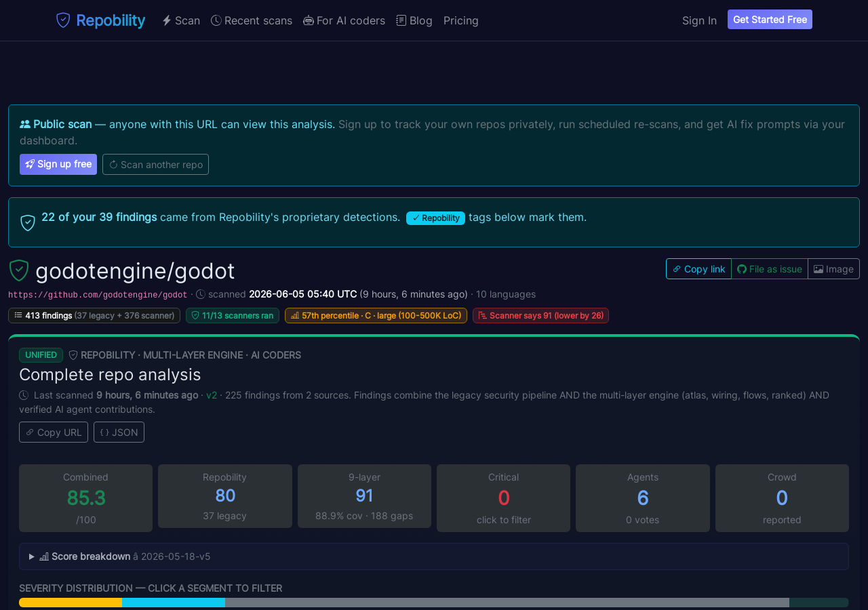This screenshot has width=868, height=610.
Task: Click the Agents 6 card
Action: click(643, 498)
